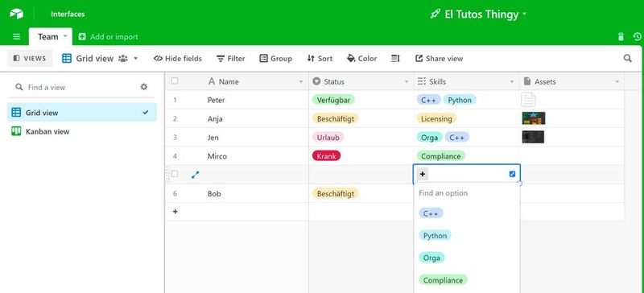This screenshot has height=293, width=644.
Task: Click Hide fields button
Action: pos(177,58)
